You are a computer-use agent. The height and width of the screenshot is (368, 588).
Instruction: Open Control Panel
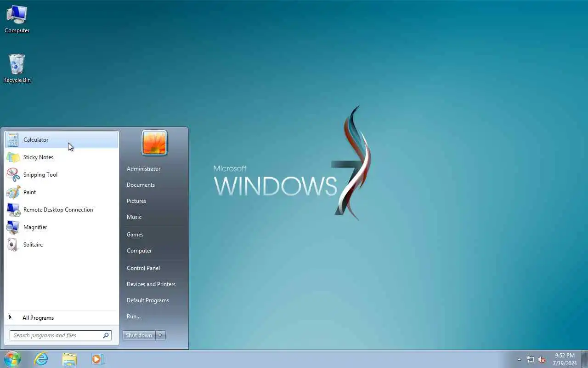tap(143, 268)
